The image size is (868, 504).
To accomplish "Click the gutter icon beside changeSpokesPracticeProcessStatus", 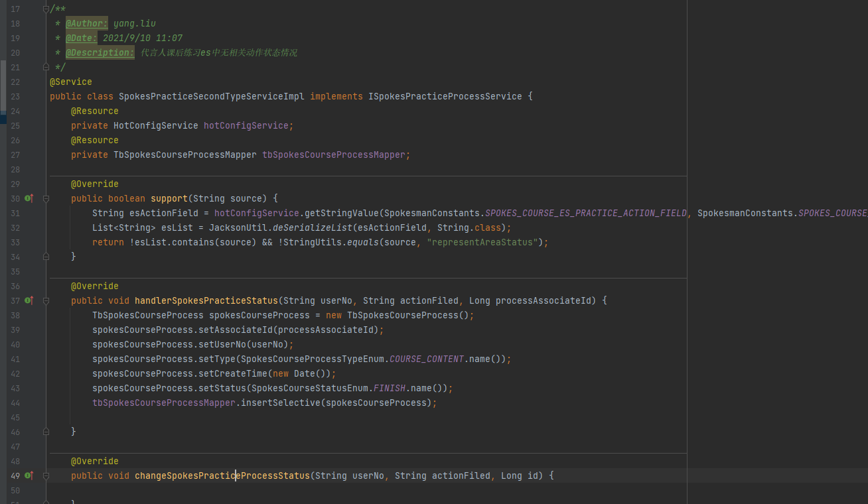I will [29, 475].
